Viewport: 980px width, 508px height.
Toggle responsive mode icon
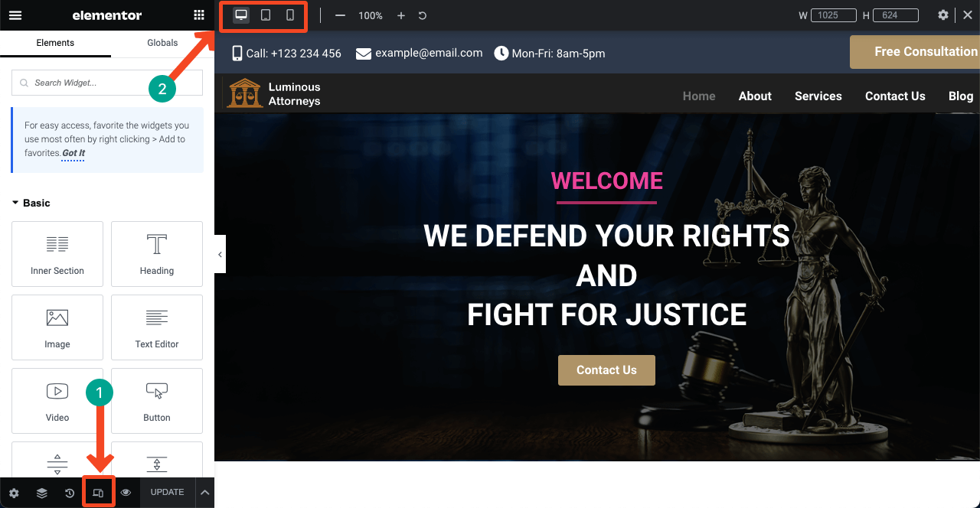98,493
